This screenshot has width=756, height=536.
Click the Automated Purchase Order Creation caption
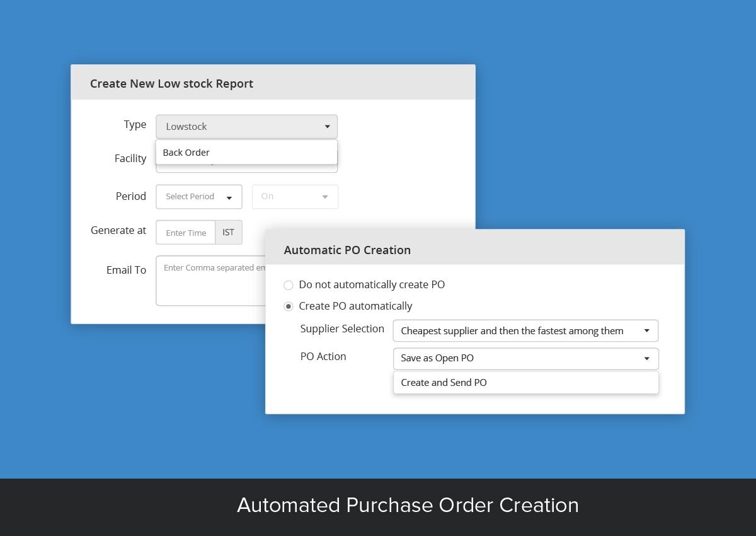pyautogui.click(x=408, y=505)
